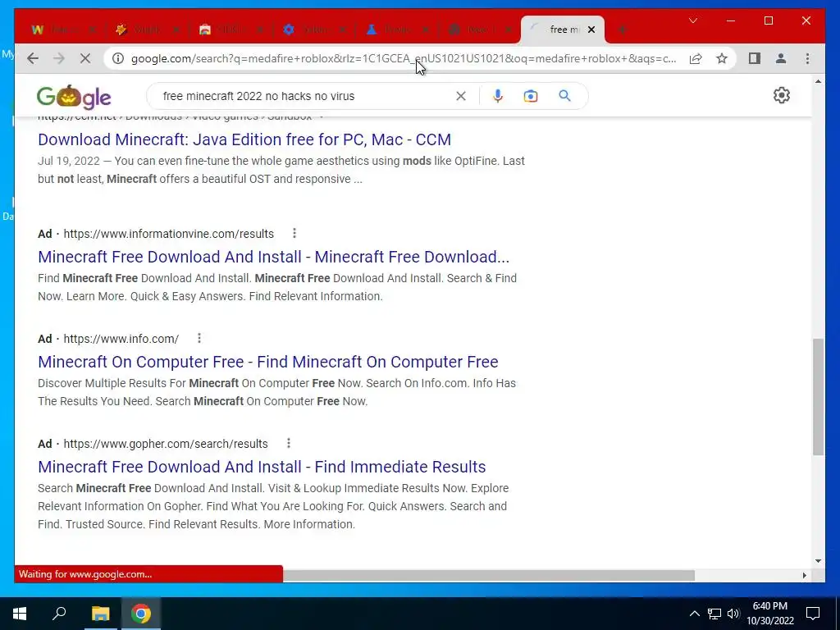Click the info.com ad URL
The height and width of the screenshot is (630, 840).
pyautogui.click(x=121, y=339)
